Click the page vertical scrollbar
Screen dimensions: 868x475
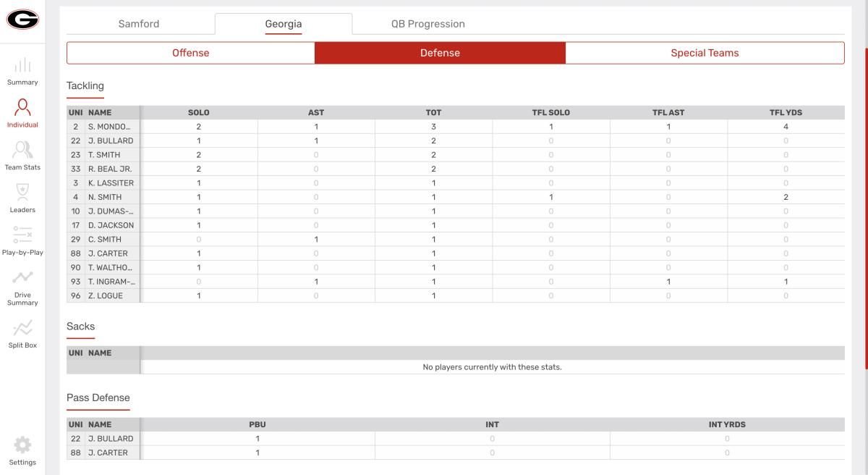[x=864, y=210]
